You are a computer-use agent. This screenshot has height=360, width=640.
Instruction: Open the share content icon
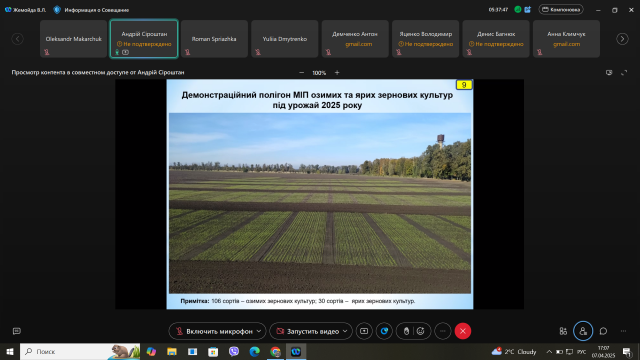point(364,331)
